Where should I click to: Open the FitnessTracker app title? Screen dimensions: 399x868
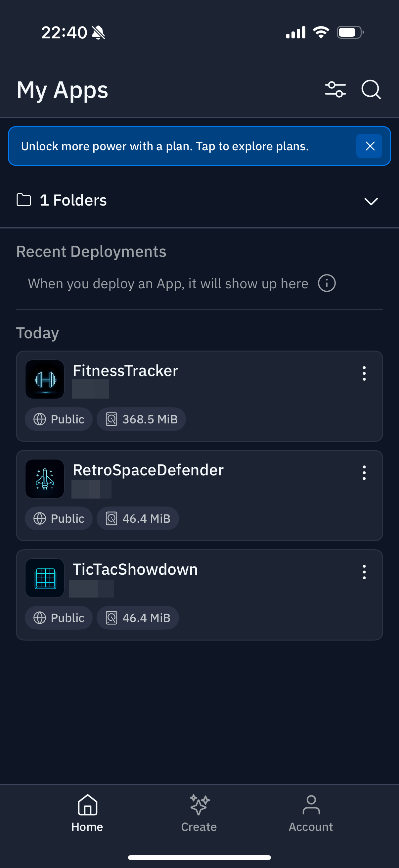coord(126,371)
